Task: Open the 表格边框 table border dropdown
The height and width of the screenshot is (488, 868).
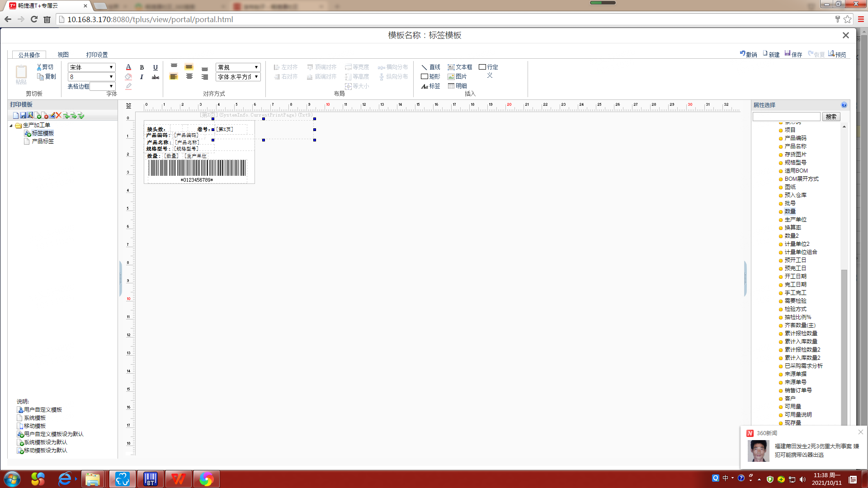Action: click(x=102, y=86)
